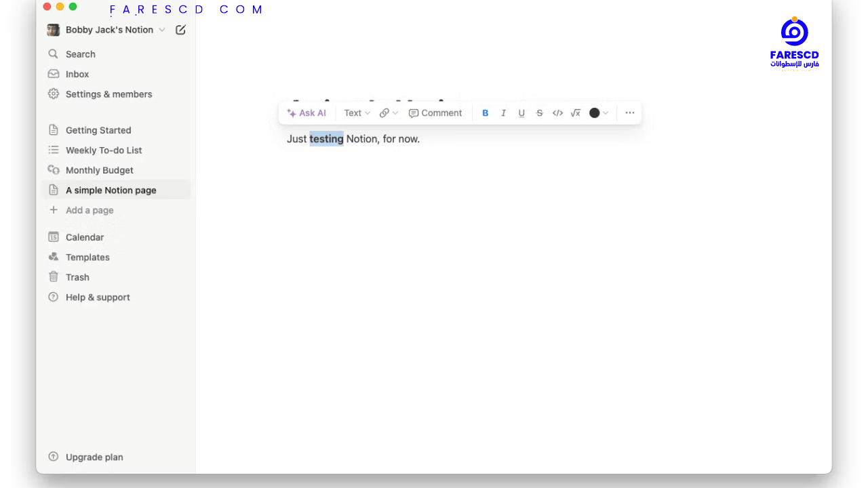Add a Comment to the selected text
Image resolution: width=868 pixels, height=488 pixels.
coord(435,113)
